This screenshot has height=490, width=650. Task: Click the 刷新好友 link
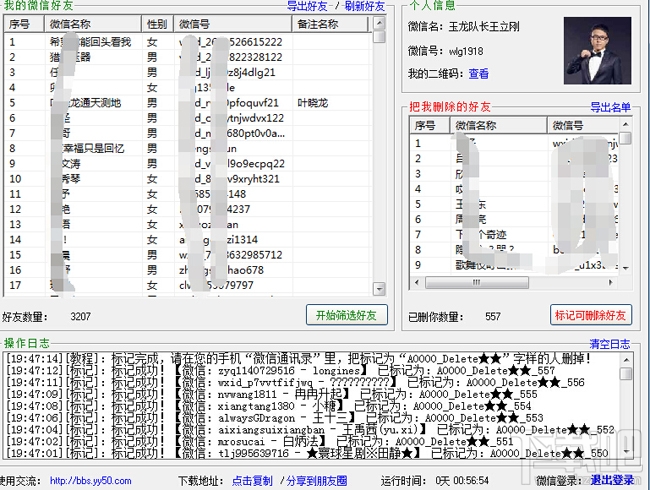tap(365, 6)
